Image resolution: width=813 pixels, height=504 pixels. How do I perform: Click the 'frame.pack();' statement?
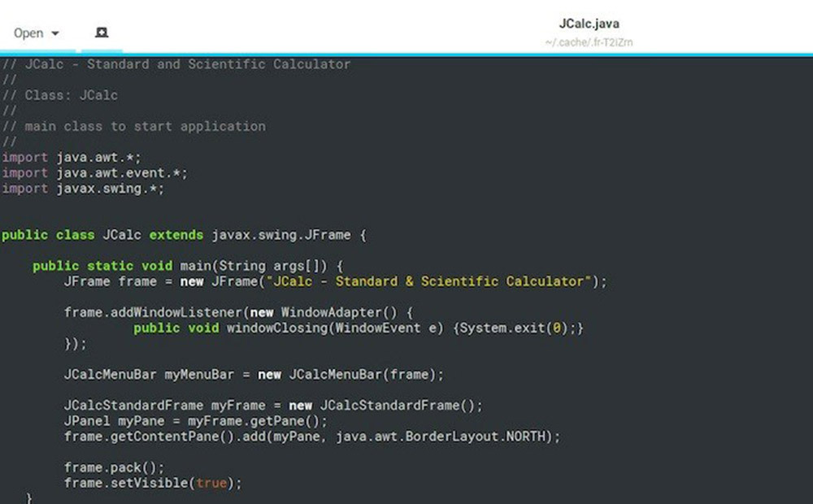(x=114, y=467)
